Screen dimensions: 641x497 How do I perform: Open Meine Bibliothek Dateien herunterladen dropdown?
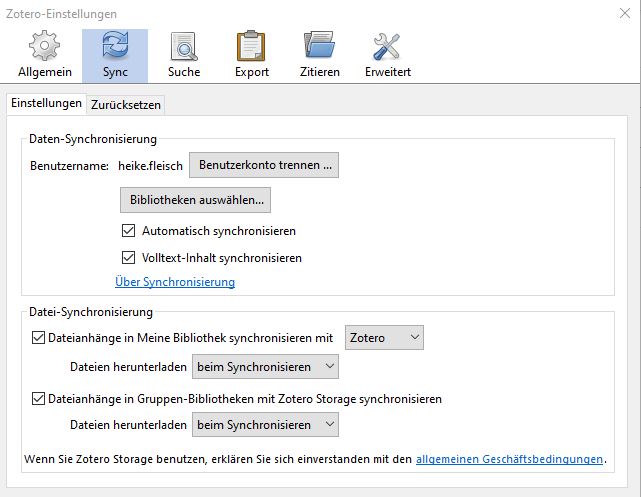coord(265,367)
